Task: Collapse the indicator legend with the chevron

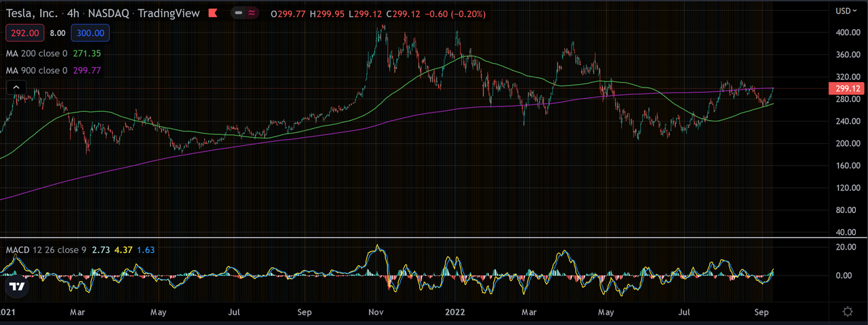Action: click(x=16, y=87)
